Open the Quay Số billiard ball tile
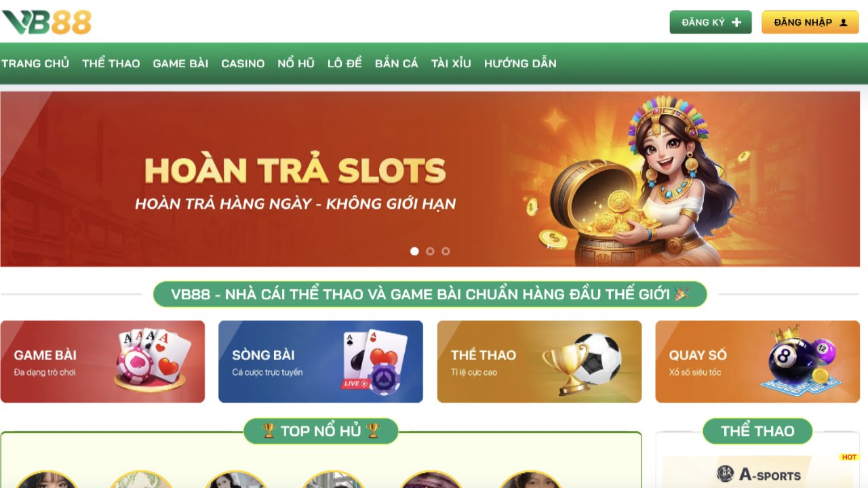868x488 pixels. pyautogui.click(x=757, y=362)
